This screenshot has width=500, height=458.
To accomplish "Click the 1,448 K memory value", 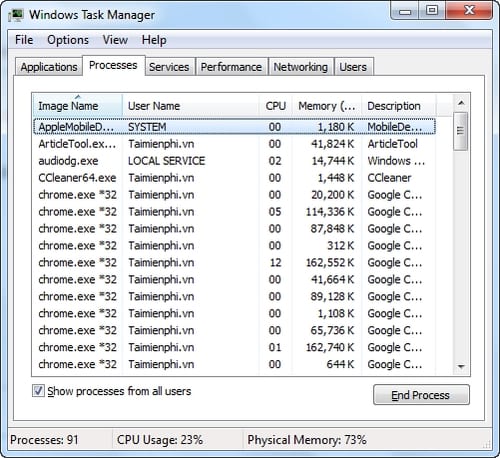I will click(x=335, y=178).
